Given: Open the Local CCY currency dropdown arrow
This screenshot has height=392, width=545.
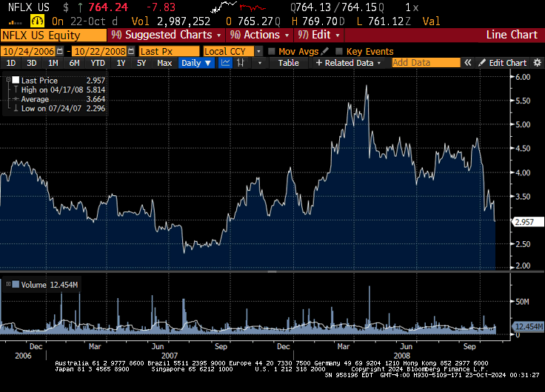Looking at the screenshot, I should click(x=258, y=51).
